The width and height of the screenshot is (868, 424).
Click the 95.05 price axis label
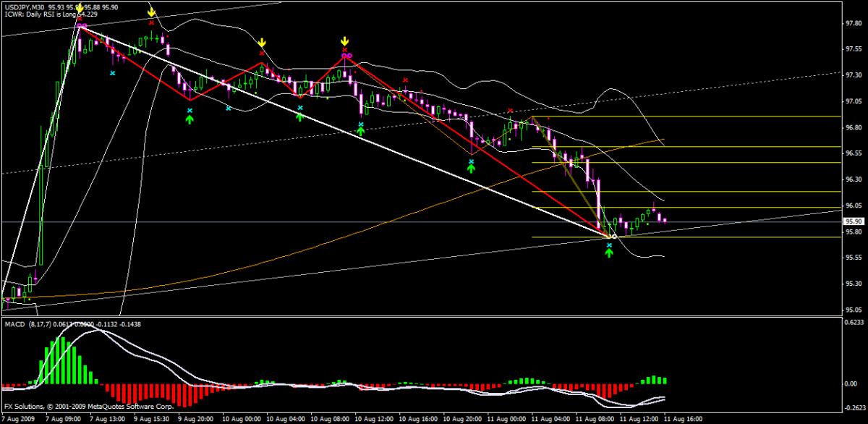coord(853,310)
